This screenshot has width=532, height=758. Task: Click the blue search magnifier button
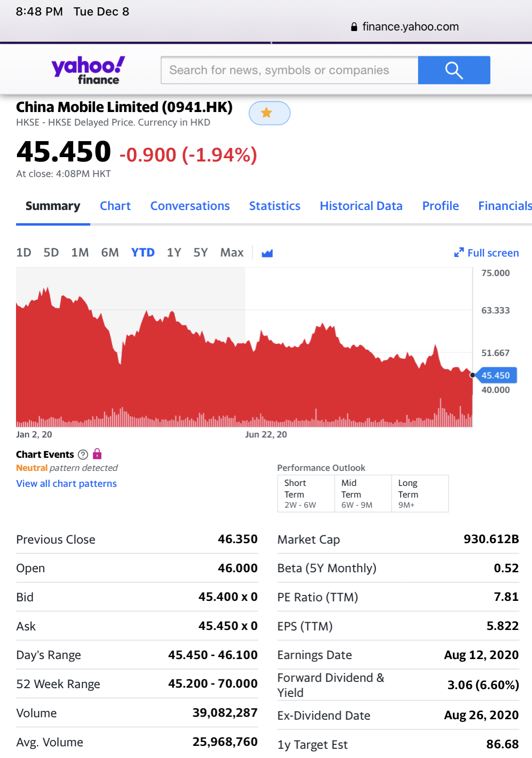click(x=453, y=70)
